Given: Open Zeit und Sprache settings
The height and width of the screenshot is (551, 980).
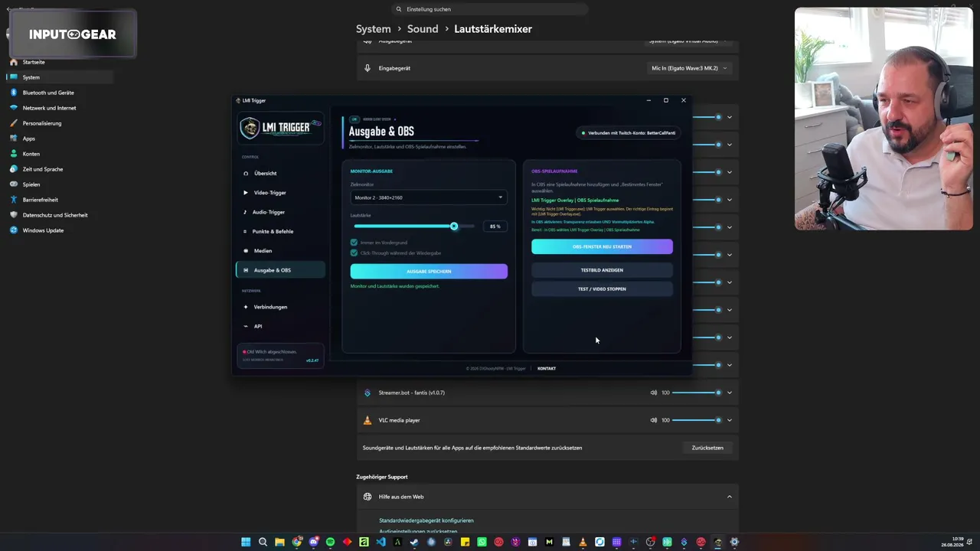Looking at the screenshot, I should pyautogui.click(x=60, y=169).
